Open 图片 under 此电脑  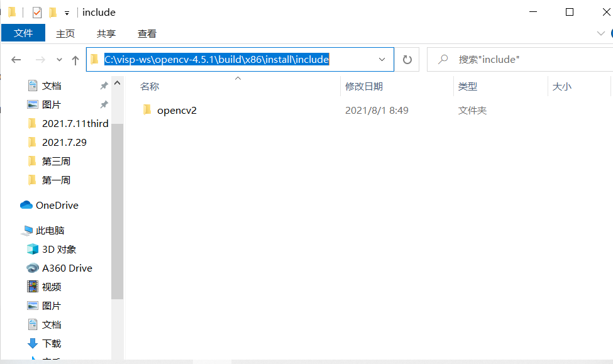51,306
